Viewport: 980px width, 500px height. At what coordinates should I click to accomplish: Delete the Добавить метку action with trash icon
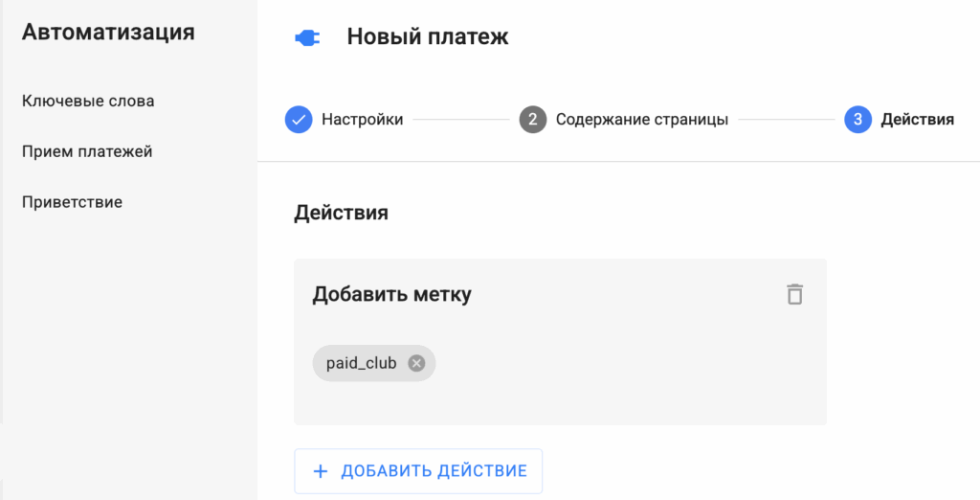794,294
